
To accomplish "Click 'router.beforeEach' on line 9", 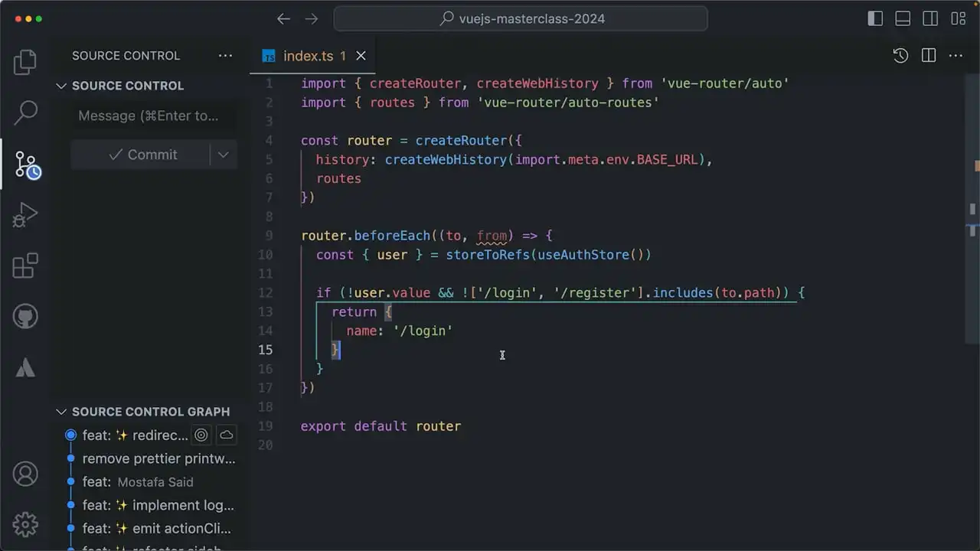I will [x=365, y=236].
